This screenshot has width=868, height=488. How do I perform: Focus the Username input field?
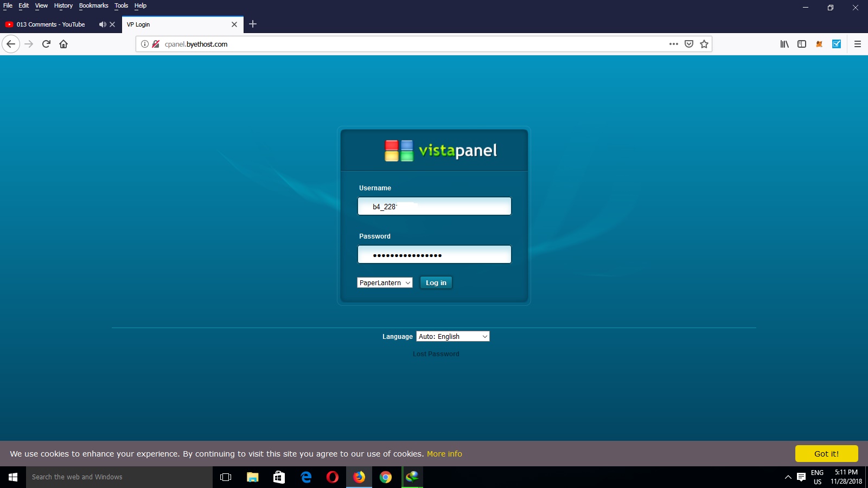point(435,206)
